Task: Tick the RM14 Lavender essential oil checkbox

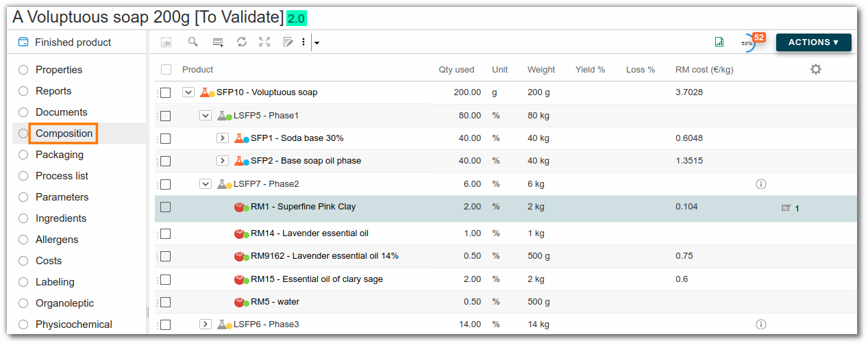Action: (165, 233)
